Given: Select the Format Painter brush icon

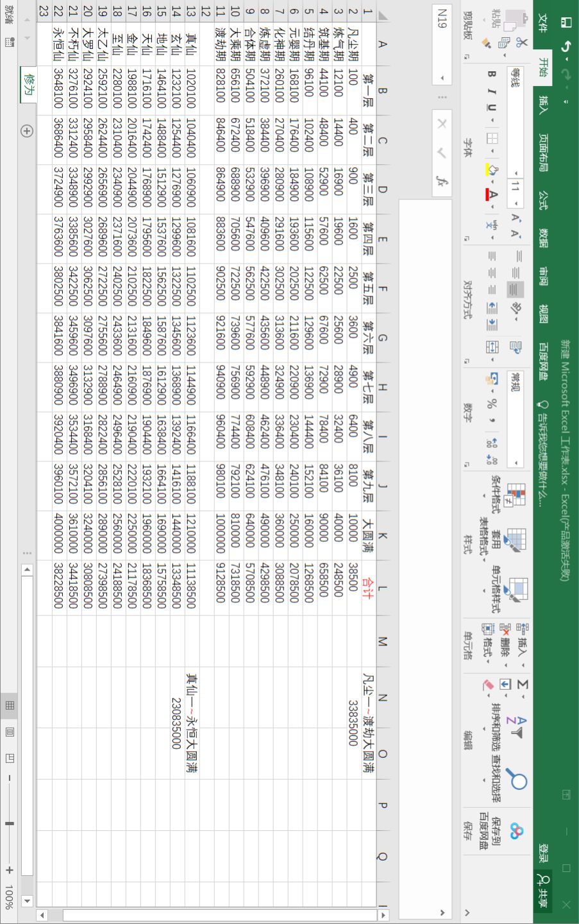Looking at the screenshot, I should click(488, 43).
